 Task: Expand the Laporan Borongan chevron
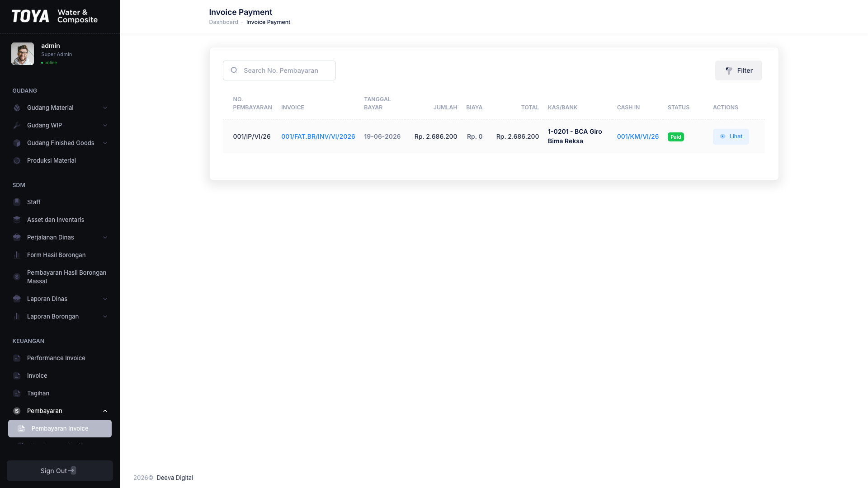point(105,316)
